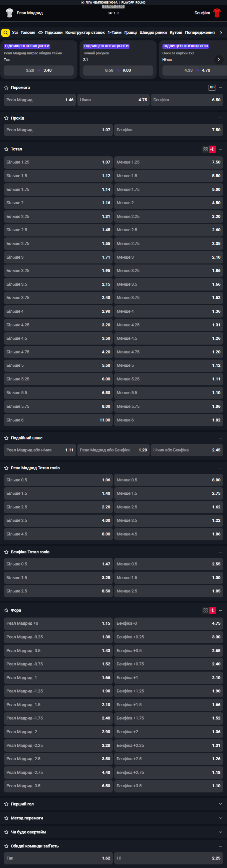Image resolution: width=227 pixels, height=868 pixels.
Task: Select Більше 2.5 total at 1.45
Action: point(58,230)
